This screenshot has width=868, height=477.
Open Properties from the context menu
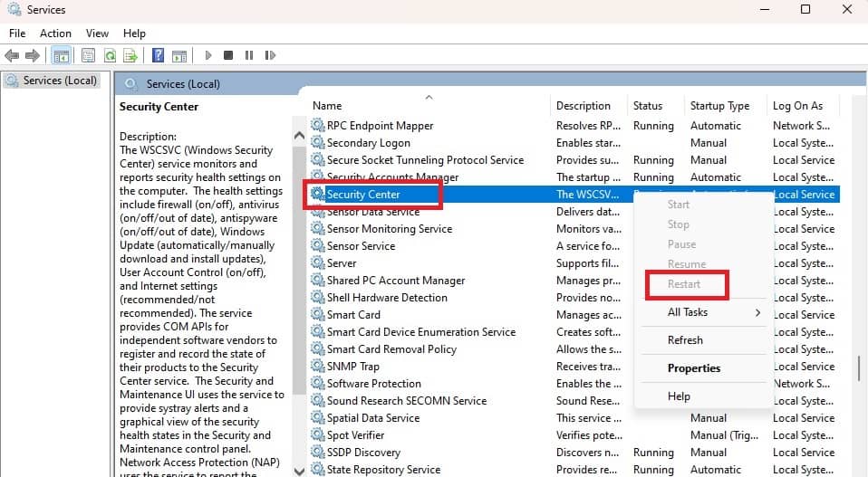pyautogui.click(x=694, y=368)
